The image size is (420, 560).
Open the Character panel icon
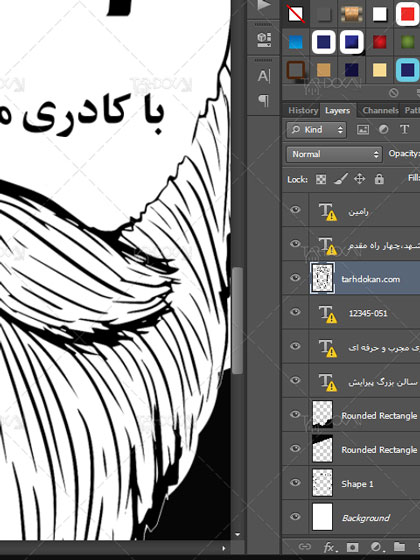(264, 76)
